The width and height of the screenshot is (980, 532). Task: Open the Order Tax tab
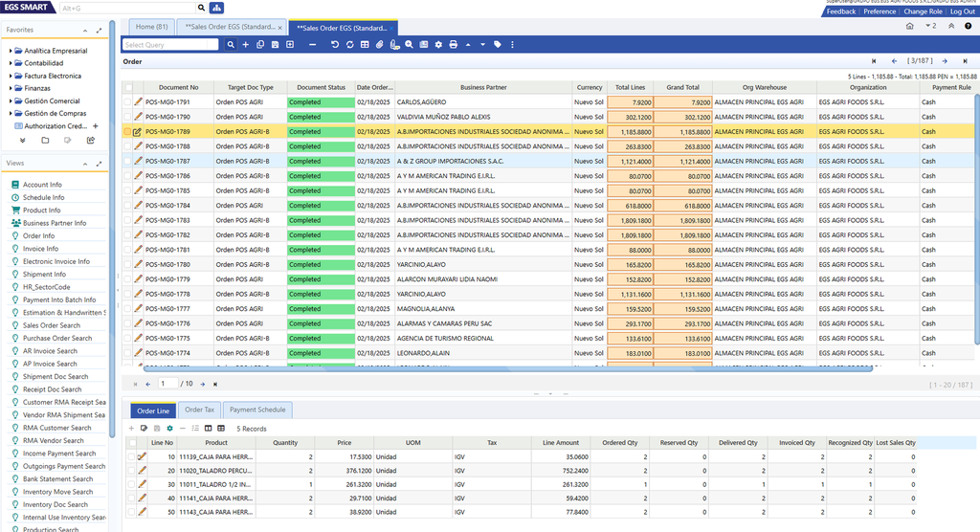click(x=199, y=410)
